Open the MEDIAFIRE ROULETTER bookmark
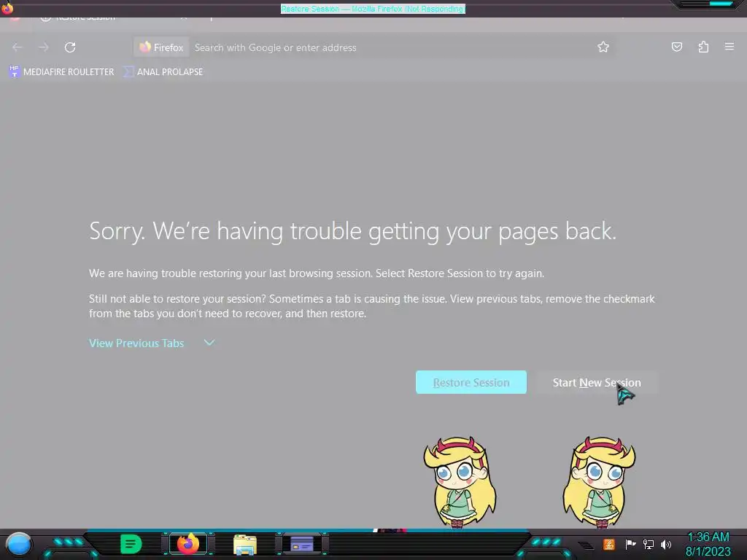 point(61,72)
